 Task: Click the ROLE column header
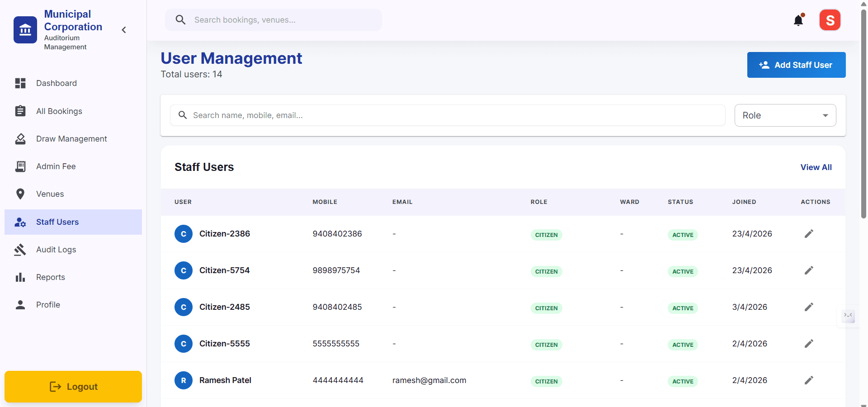click(x=539, y=202)
